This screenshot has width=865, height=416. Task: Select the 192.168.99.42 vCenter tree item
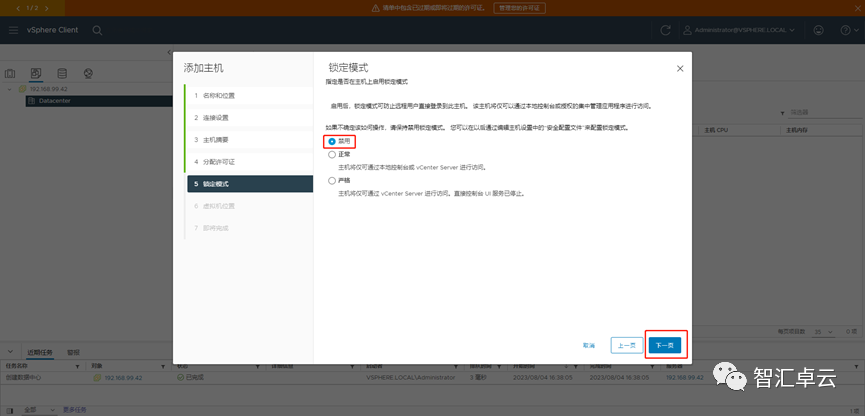[x=48, y=89]
